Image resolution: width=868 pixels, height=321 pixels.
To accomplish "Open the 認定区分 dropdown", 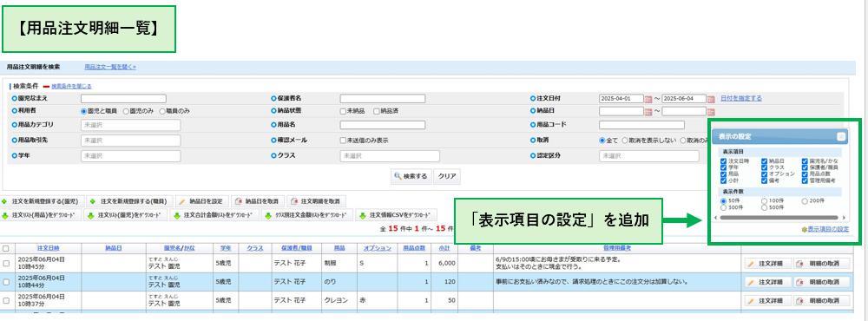I will tap(648, 156).
